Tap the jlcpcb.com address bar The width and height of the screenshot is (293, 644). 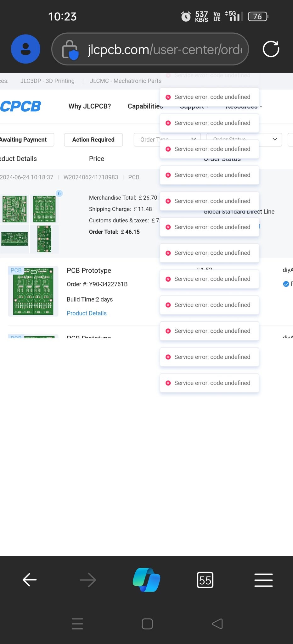(x=150, y=49)
